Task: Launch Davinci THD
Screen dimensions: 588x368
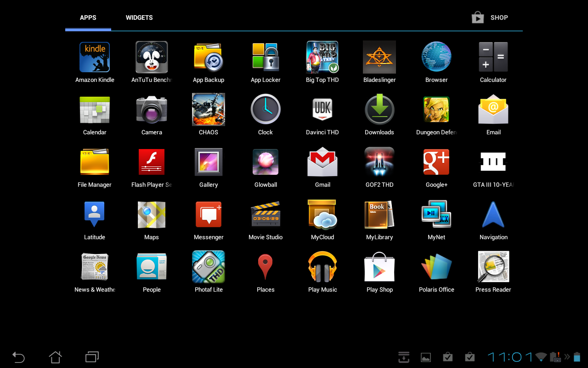Action: pyautogui.click(x=322, y=109)
